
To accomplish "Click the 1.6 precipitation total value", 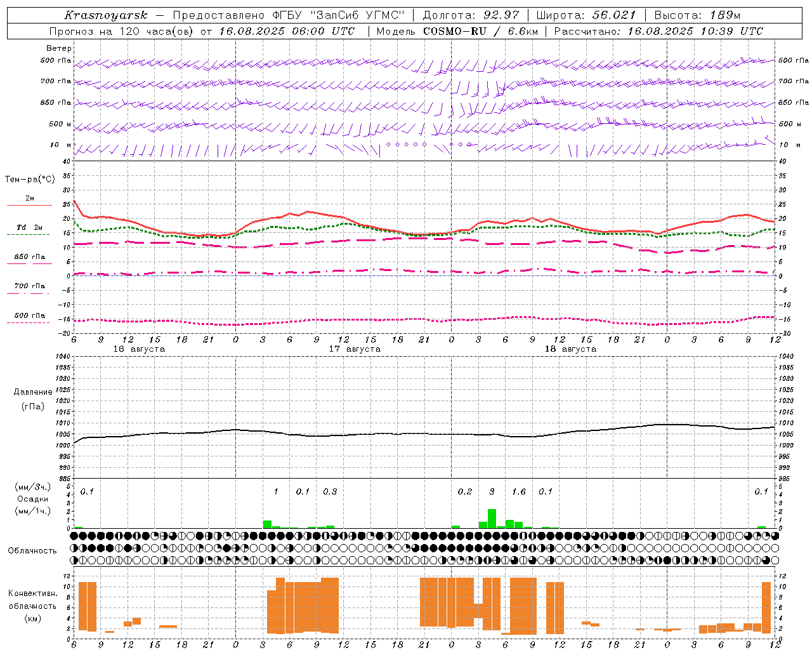I will point(519,491).
